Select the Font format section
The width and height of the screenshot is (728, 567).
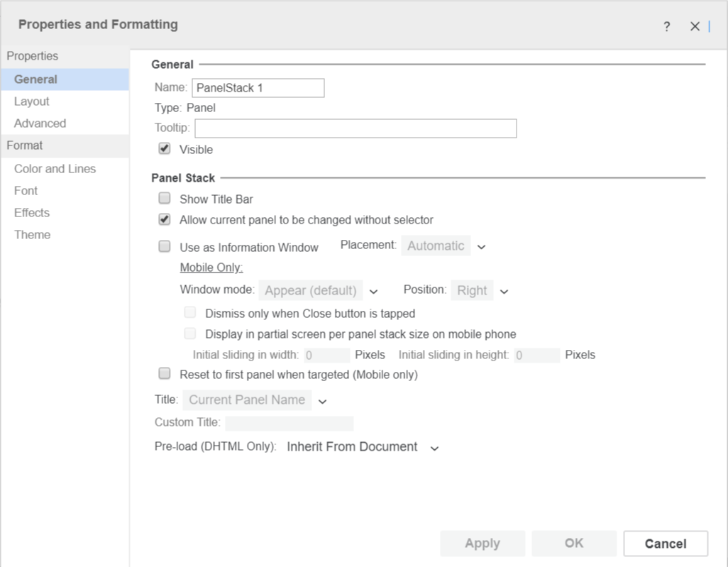[x=26, y=191]
